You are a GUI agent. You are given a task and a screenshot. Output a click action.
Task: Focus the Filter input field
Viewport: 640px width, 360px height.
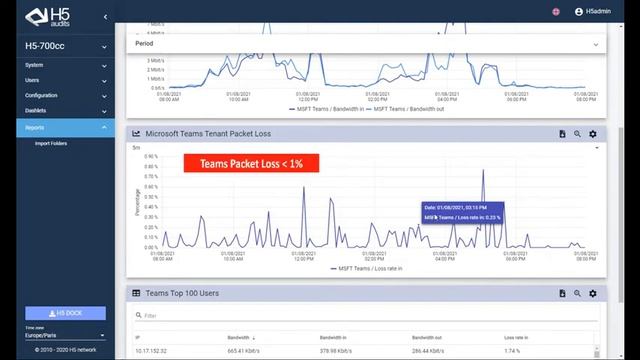pyautogui.click(x=366, y=316)
